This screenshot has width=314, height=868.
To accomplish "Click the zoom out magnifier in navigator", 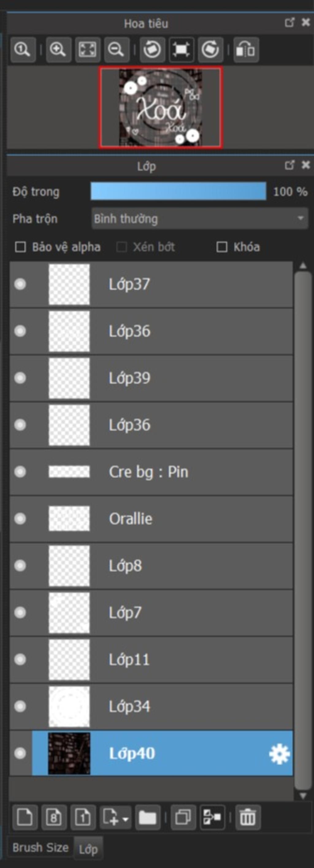I will (117, 50).
